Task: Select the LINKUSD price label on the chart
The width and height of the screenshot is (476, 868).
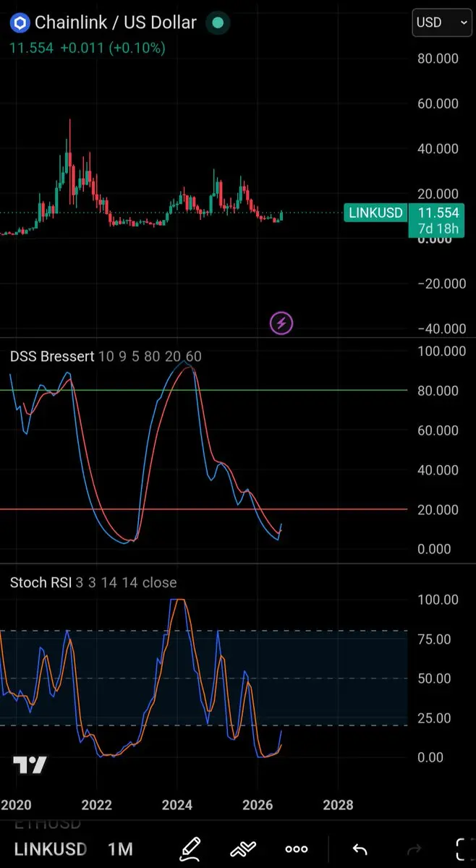Action: (375, 213)
